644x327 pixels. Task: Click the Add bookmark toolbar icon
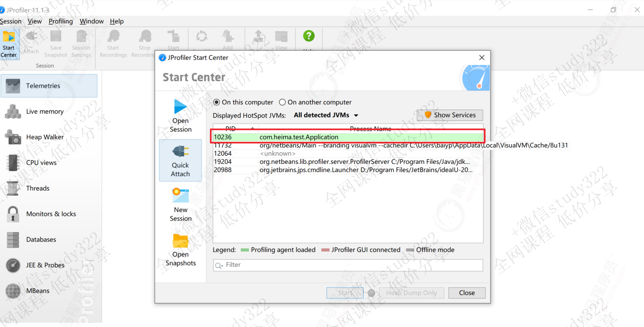pyautogui.click(x=228, y=37)
